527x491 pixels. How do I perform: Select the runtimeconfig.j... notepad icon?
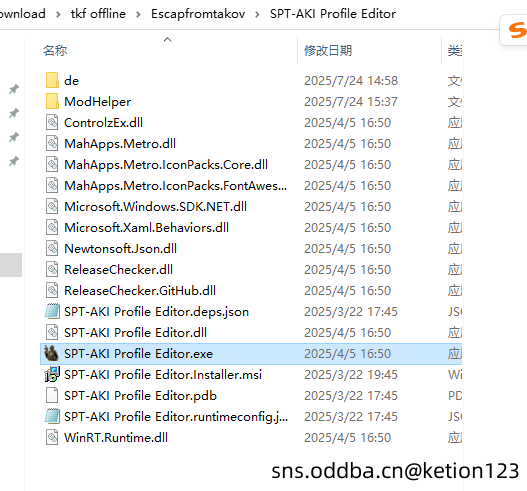(x=52, y=416)
